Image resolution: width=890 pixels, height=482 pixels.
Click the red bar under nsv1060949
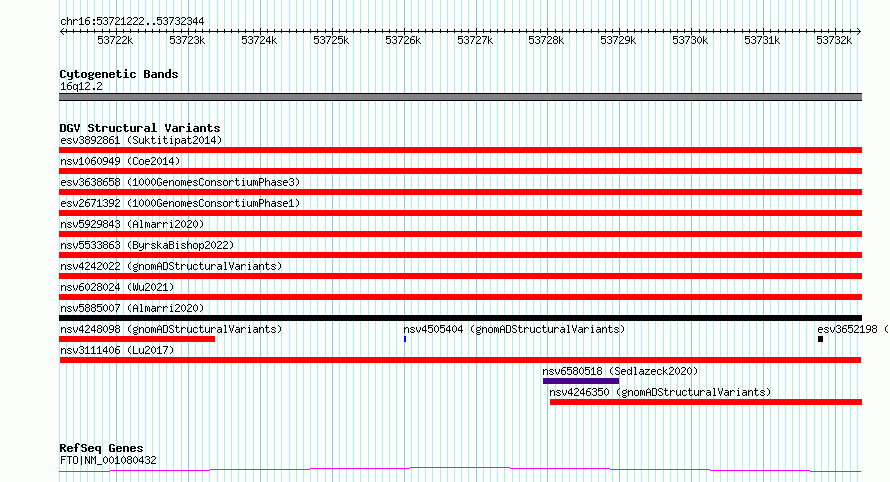pos(460,171)
